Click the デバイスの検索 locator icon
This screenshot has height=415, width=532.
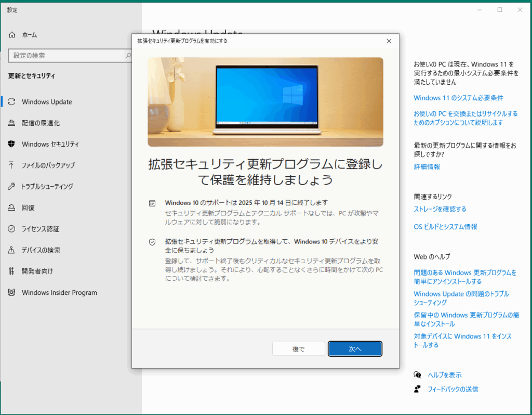[11, 250]
